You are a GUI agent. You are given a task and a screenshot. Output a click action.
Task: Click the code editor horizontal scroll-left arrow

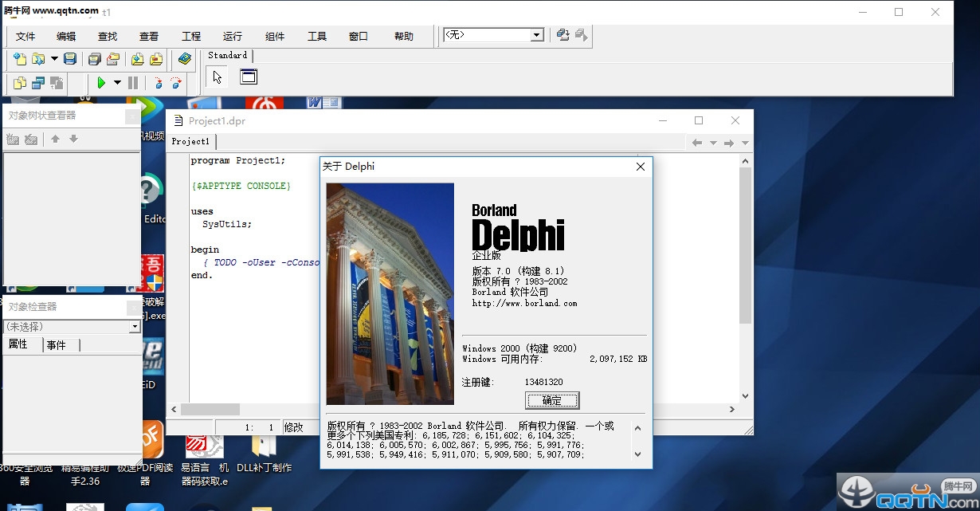(x=172, y=409)
